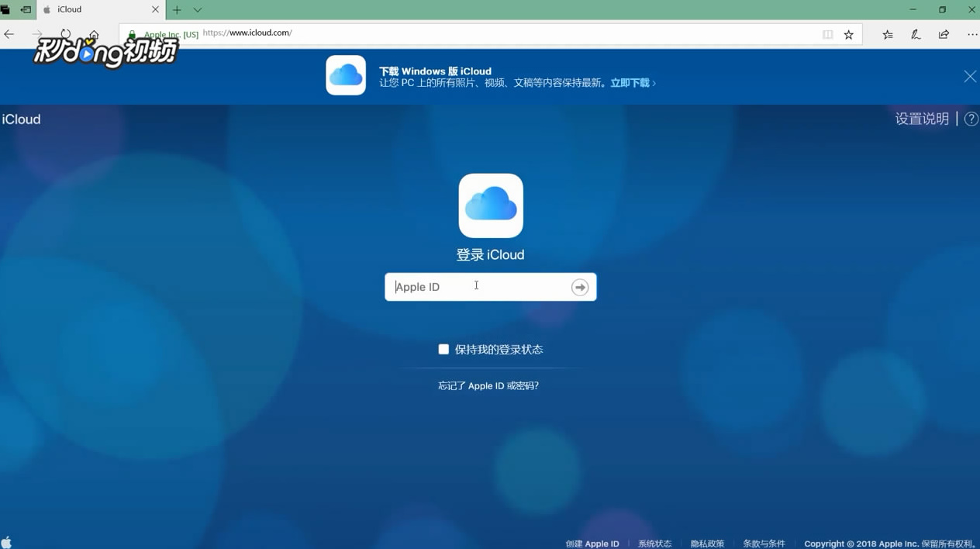980x549 pixels.
Task: Open the browser settings ellipsis menu
Action: [x=972, y=34]
